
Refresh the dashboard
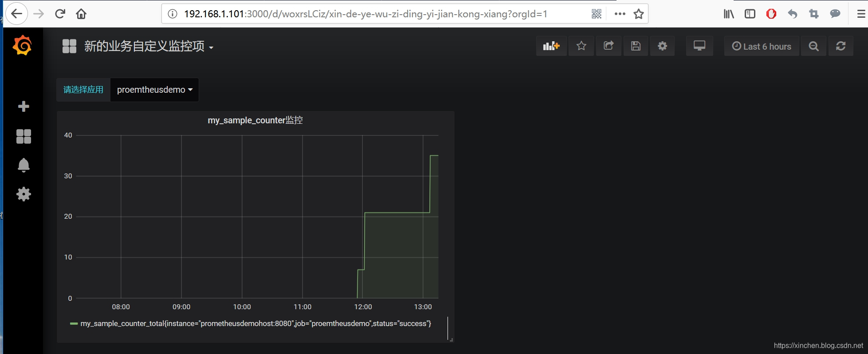pyautogui.click(x=841, y=46)
